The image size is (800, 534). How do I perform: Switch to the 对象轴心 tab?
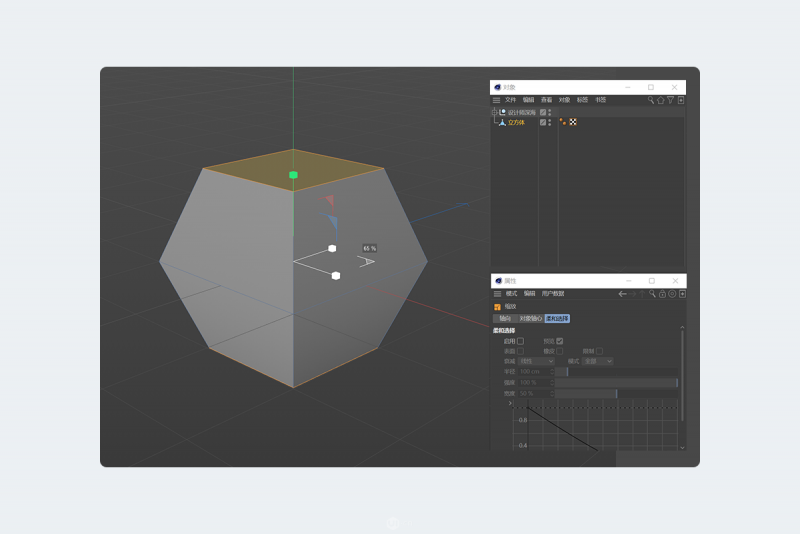529,318
